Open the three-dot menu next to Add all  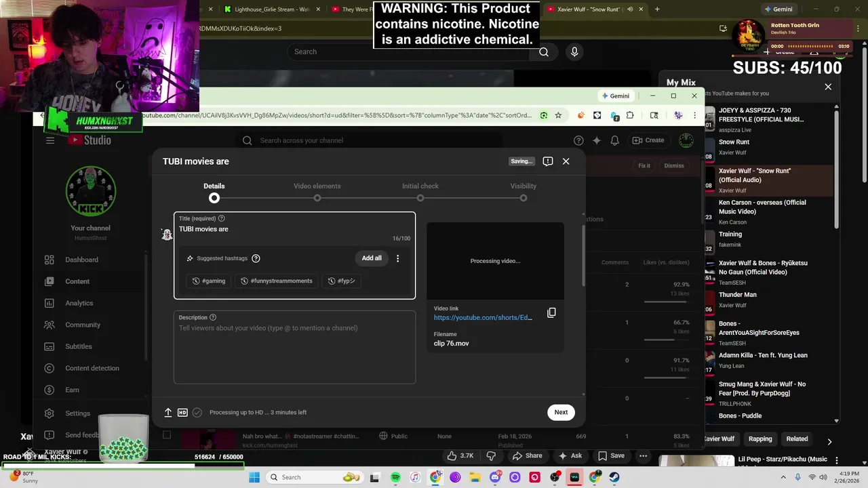coord(397,258)
